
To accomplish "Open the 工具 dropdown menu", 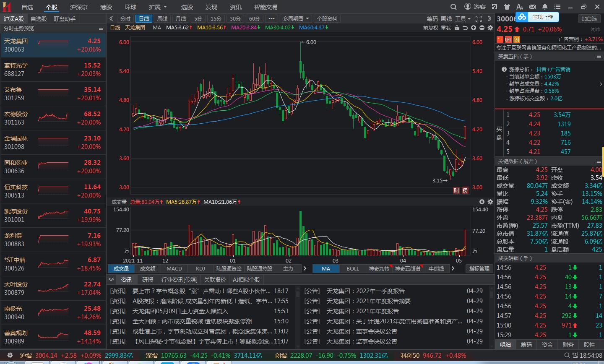I will coord(463,19).
